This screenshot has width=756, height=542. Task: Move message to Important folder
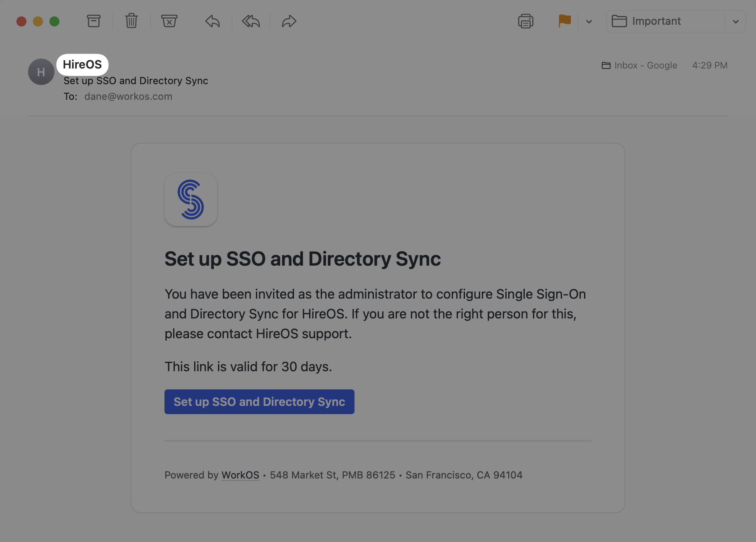(665, 21)
